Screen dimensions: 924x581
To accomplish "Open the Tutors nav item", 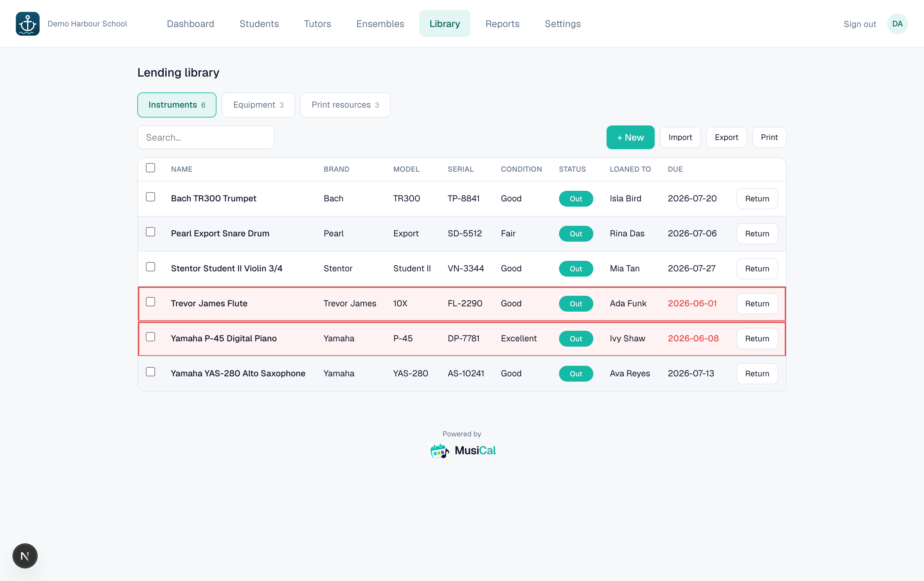I will 317,24.
